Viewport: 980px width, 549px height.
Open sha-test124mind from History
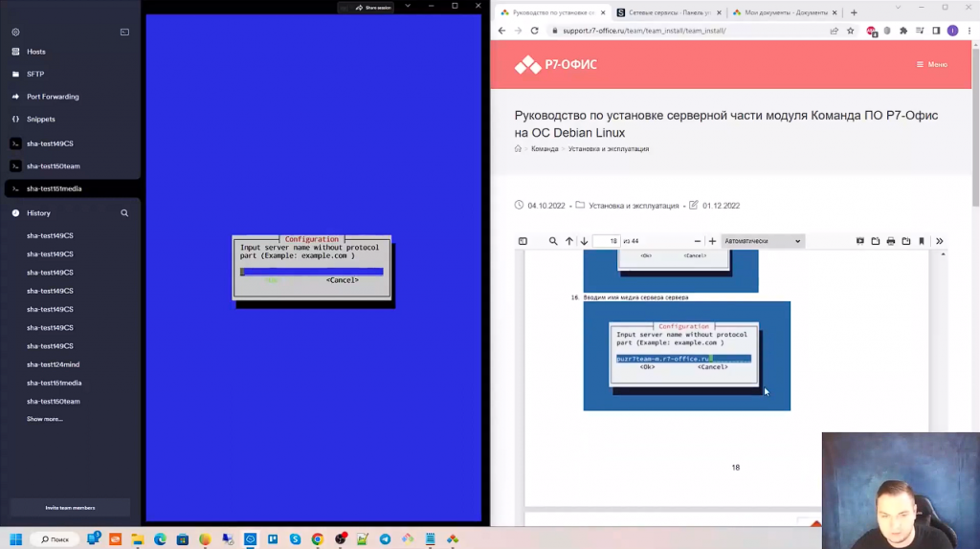(54, 364)
